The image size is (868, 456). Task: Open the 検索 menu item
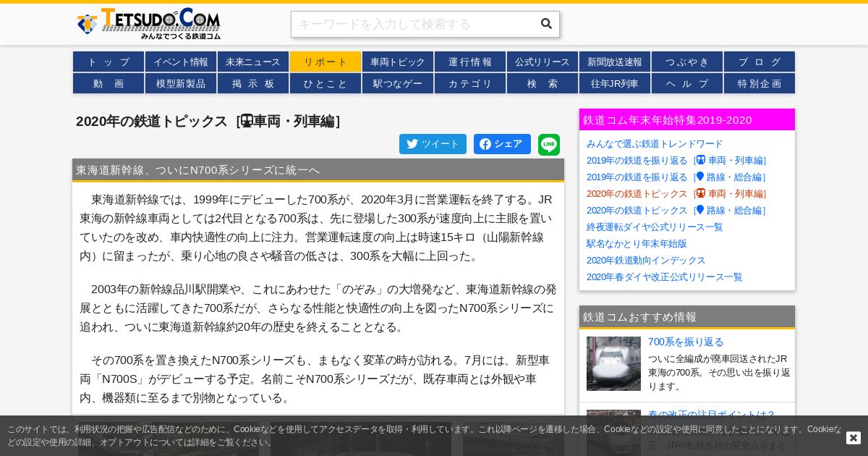point(542,83)
